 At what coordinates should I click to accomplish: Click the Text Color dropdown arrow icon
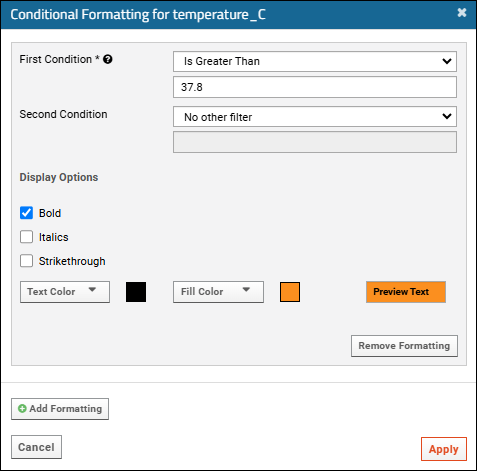(92, 290)
